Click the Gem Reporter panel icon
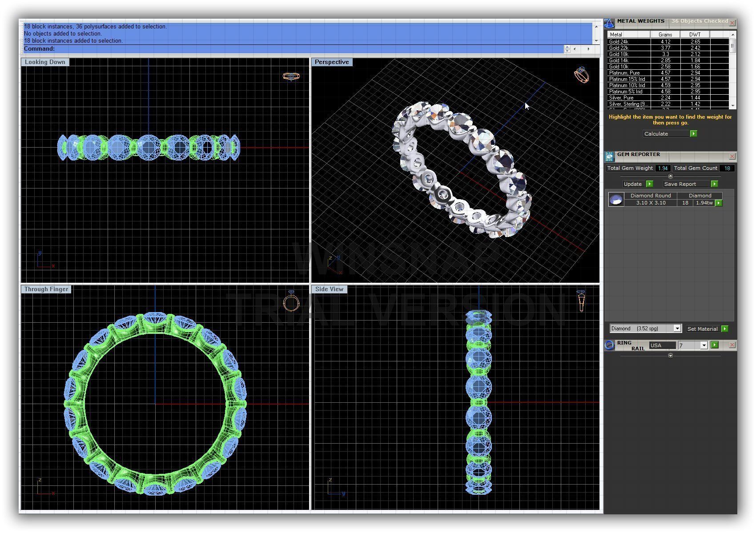756x533 pixels. coord(609,156)
